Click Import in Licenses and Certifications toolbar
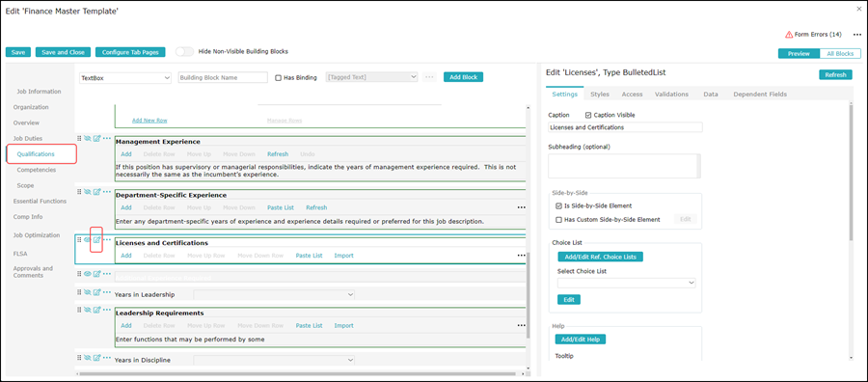The image size is (868, 382). pyautogui.click(x=343, y=256)
